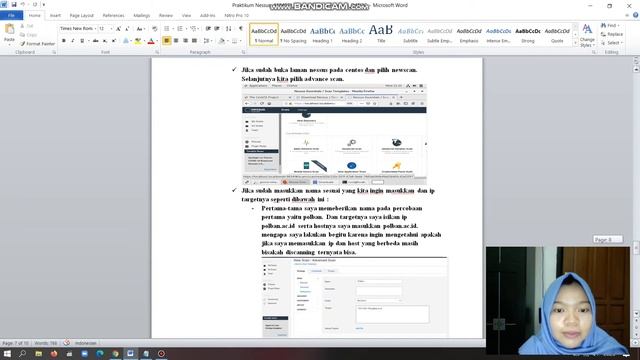The image size is (640, 360).
Task: Toggle Bold formatting
Action: coord(64,41)
